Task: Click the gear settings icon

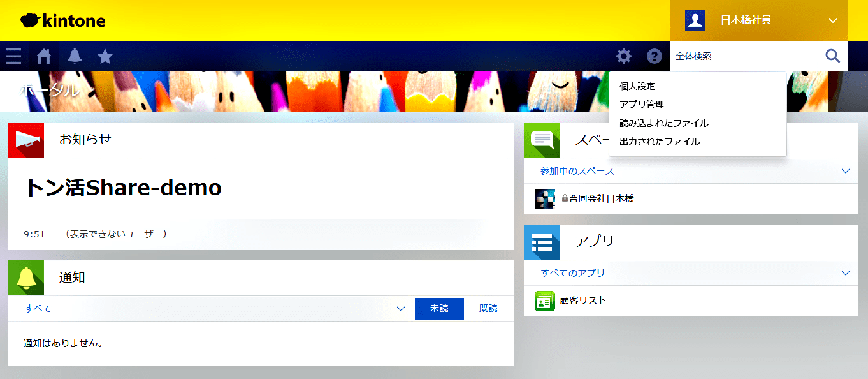Action: coord(623,56)
